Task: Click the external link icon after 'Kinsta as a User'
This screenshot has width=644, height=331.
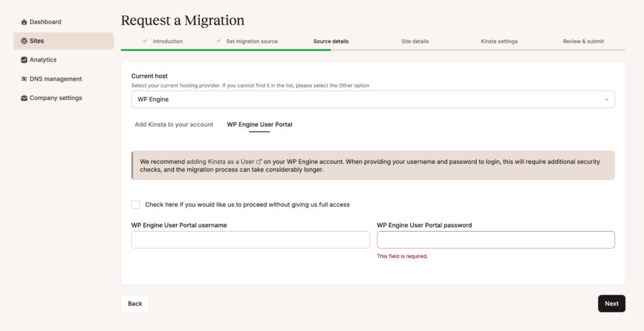Action: click(258, 161)
